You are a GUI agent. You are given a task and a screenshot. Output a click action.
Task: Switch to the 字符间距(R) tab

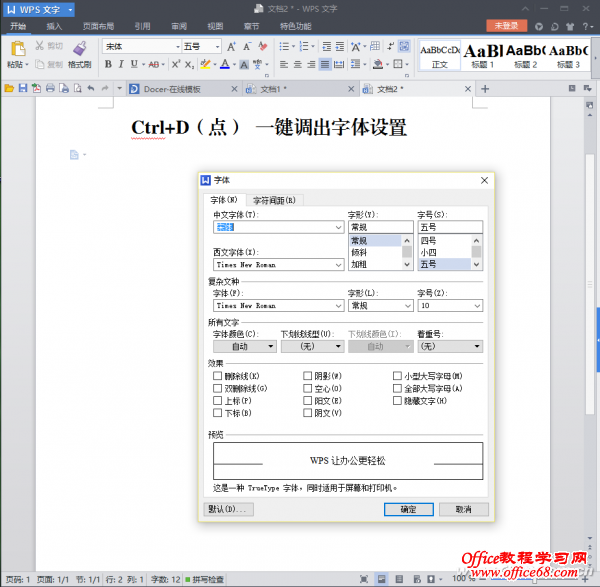[x=274, y=200]
